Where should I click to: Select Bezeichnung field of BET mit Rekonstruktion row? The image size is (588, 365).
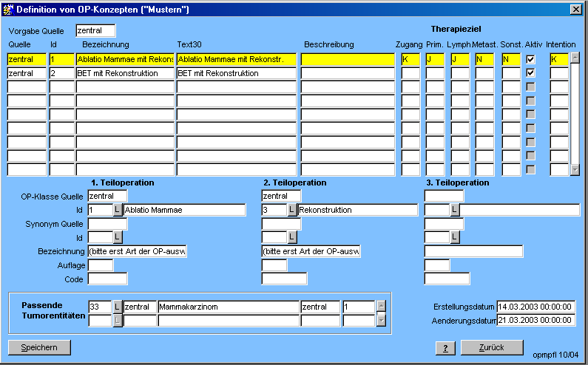point(125,73)
